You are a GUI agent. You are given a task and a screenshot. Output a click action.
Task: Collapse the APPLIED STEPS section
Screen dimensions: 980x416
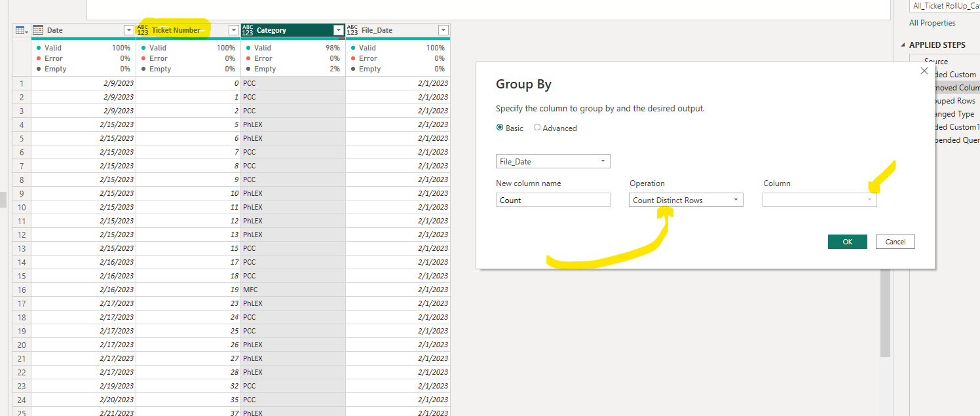pyautogui.click(x=903, y=45)
